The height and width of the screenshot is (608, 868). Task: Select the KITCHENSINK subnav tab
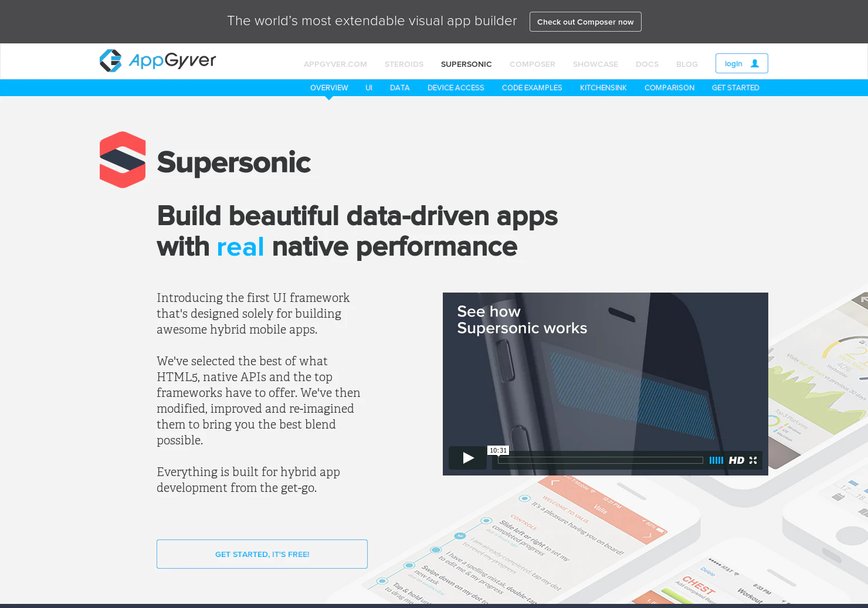coord(603,88)
